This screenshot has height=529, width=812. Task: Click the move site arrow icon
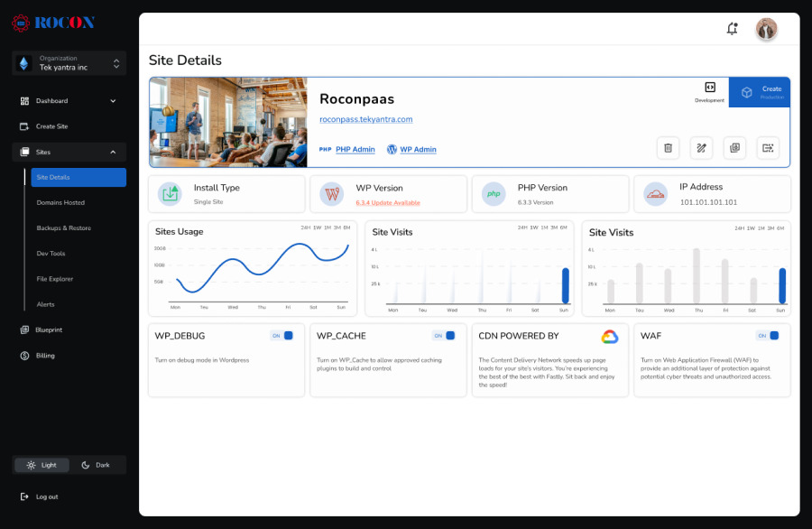(768, 148)
